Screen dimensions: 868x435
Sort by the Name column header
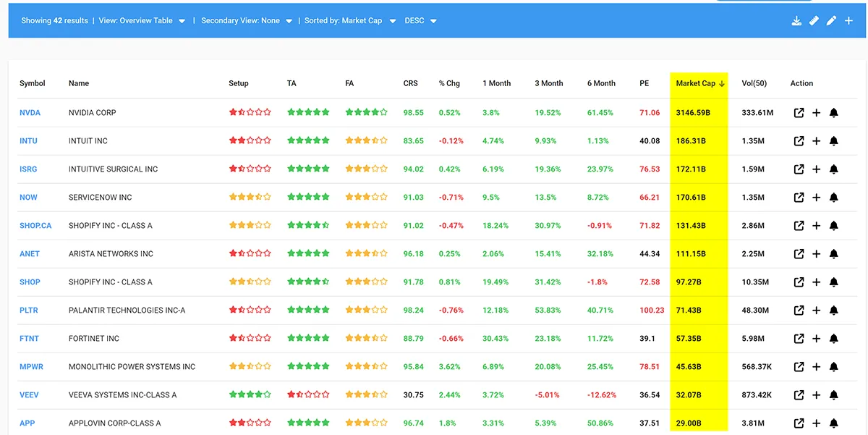coord(79,83)
